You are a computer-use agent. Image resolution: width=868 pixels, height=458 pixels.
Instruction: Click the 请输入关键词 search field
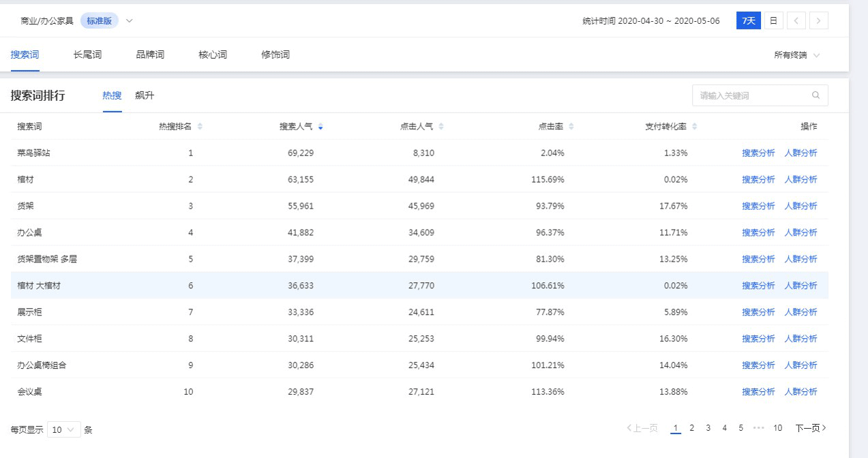[750, 95]
